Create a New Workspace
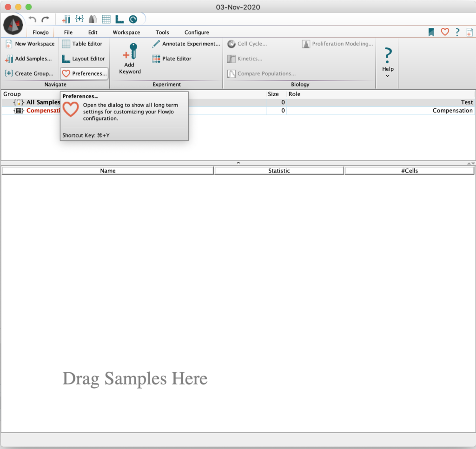 [30, 44]
